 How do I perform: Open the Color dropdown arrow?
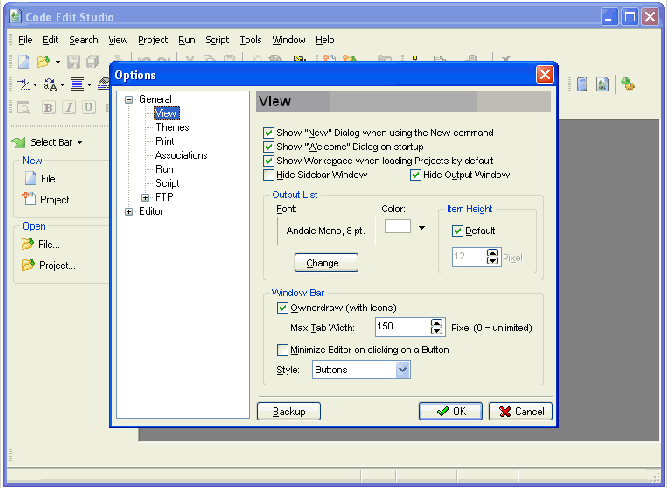(x=422, y=228)
